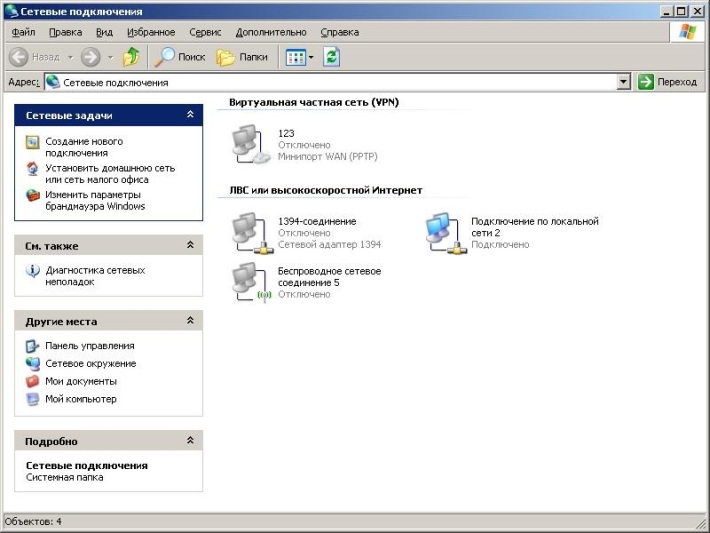Click the Поиск search toolbar button
This screenshot has height=533, width=710.
(180, 57)
